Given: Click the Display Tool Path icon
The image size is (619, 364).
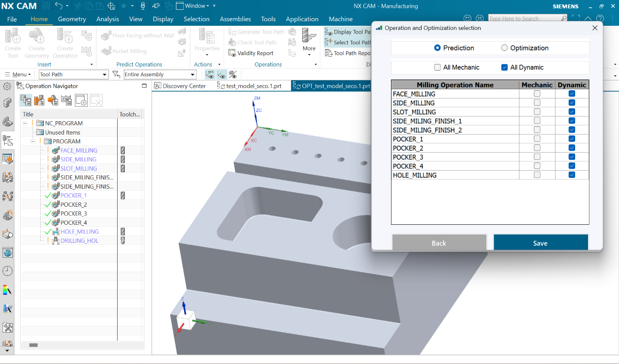Looking at the screenshot, I should [329, 32].
